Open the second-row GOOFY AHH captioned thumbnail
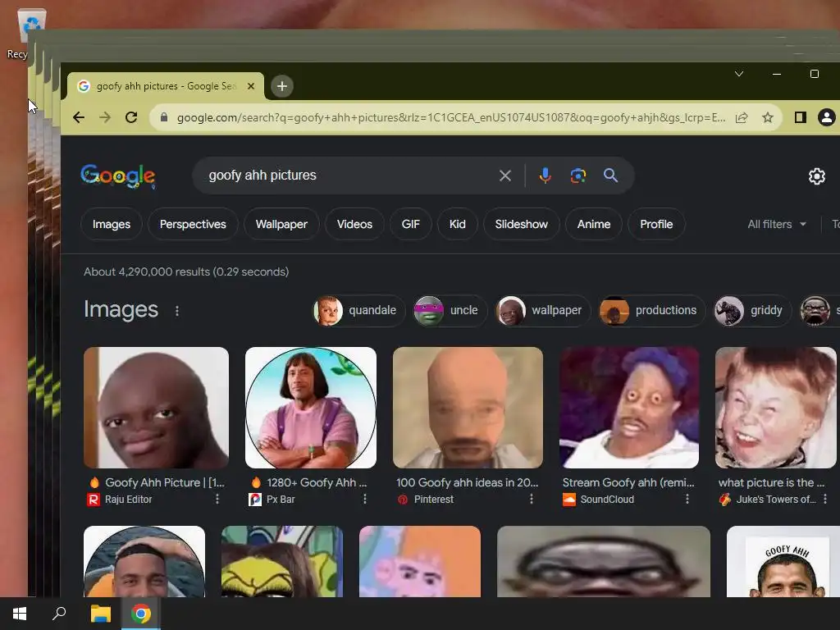This screenshot has height=630, width=840. 783,561
